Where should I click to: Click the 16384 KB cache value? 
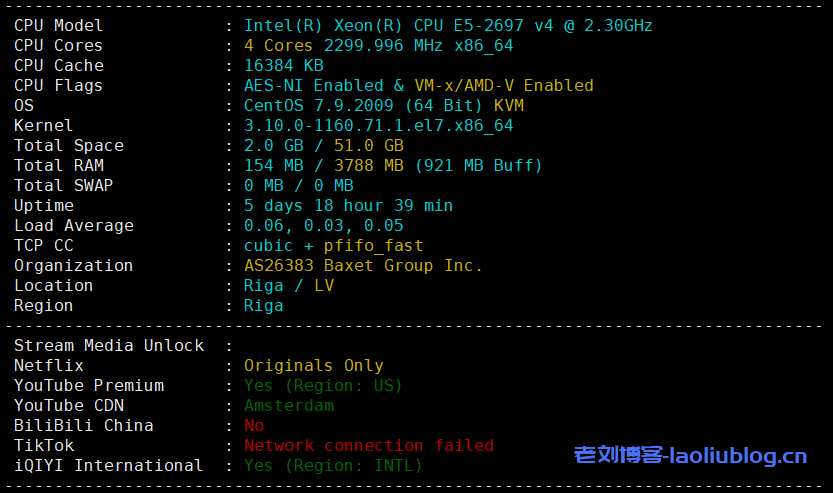[284, 66]
